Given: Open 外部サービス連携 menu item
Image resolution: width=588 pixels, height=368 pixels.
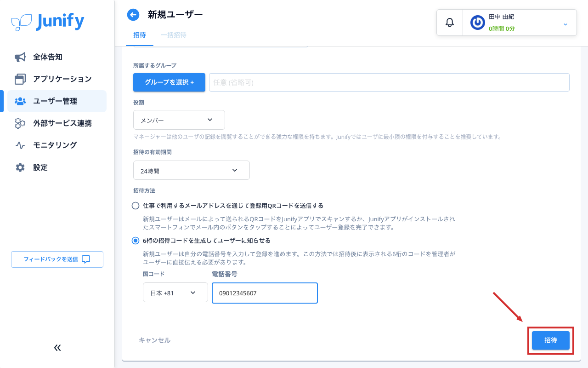Looking at the screenshot, I should click(x=57, y=123).
